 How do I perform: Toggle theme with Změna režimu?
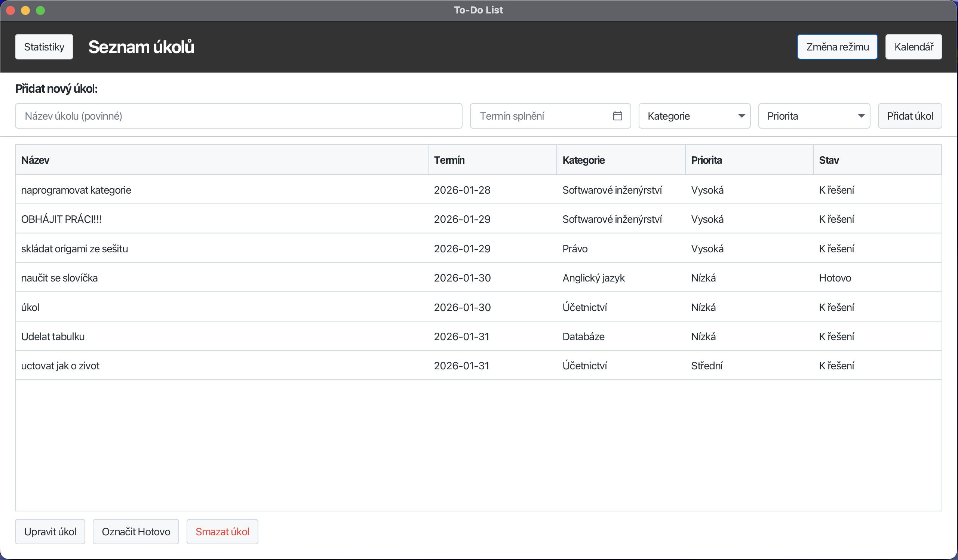(837, 47)
